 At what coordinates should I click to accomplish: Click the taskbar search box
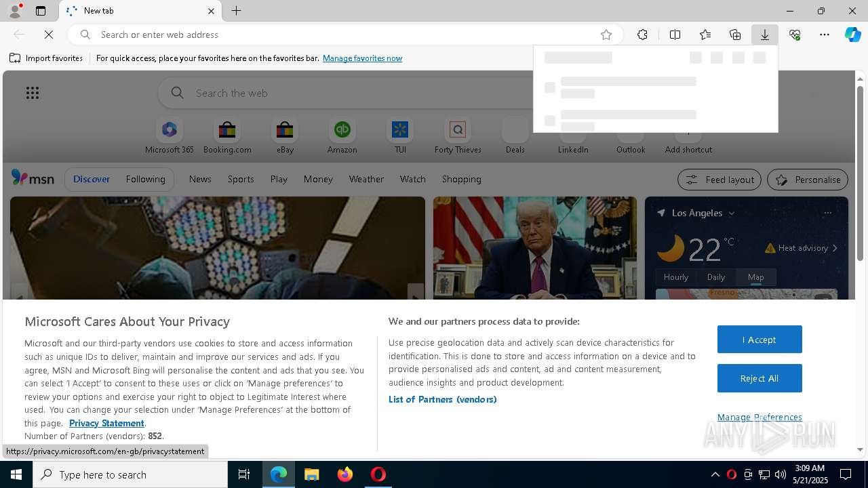(130, 474)
